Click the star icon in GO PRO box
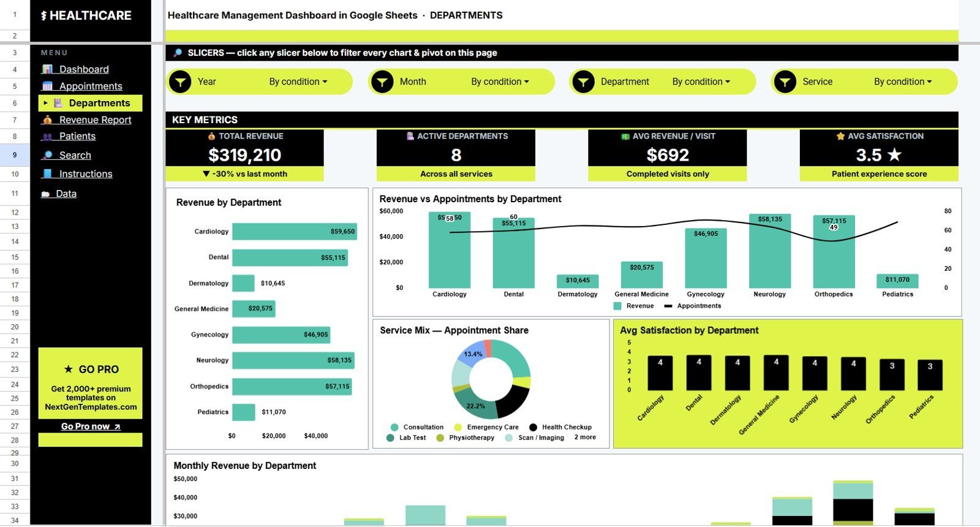The height and width of the screenshot is (527, 980). (x=69, y=369)
